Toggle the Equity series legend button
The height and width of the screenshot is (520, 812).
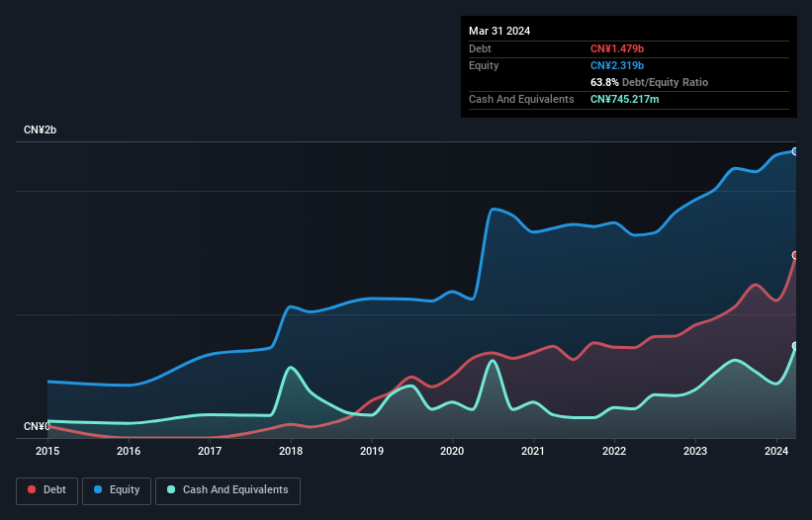click(x=117, y=490)
